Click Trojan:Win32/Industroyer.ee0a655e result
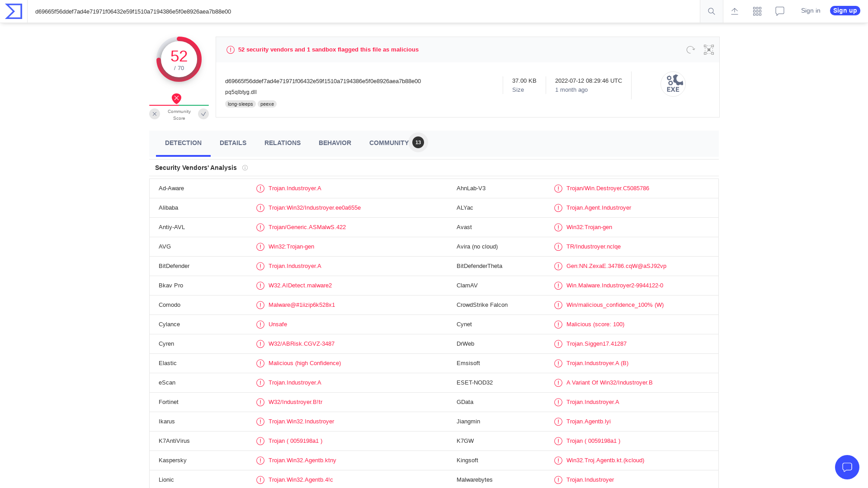This screenshot has width=868, height=488. pyautogui.click(x=315, y=208)
